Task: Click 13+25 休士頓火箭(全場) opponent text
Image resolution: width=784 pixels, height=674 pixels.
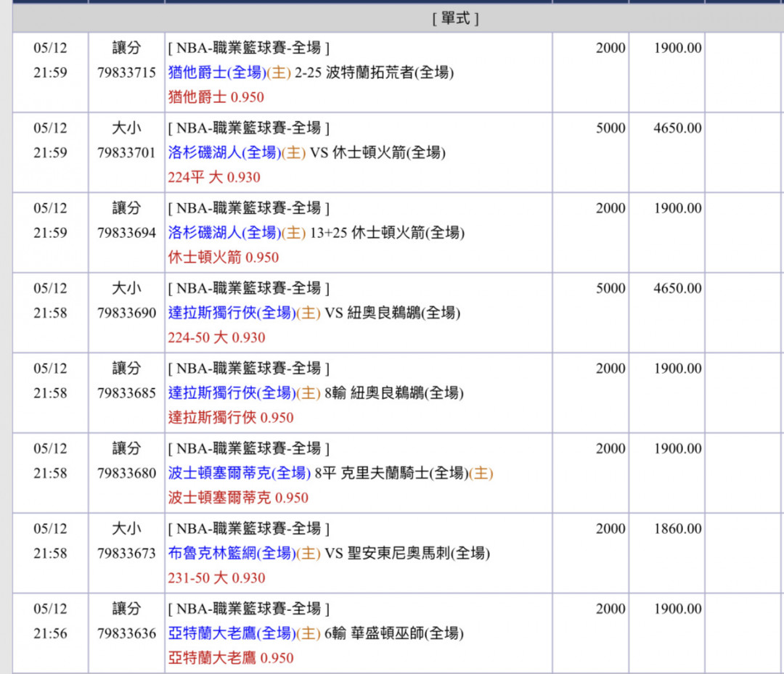Action: click(x=388, y=233)
